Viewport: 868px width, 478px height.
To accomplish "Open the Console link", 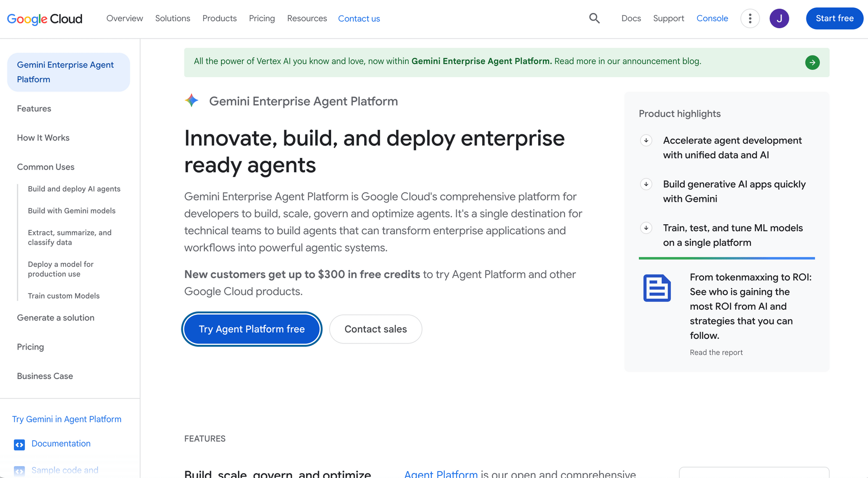I will point(712,19).
